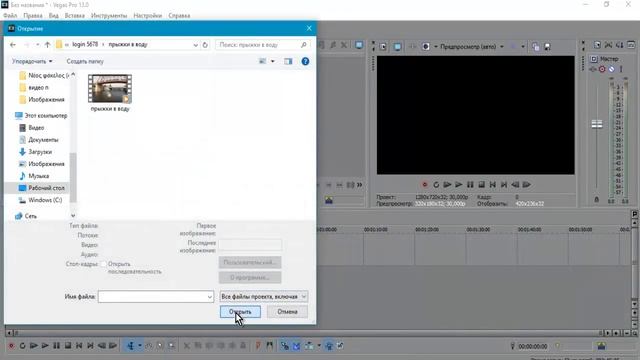Toggle Lock Envelopes to Events icon
Image resolution: width=640 pixels, height=360 pixels.
tap(329, 346)
